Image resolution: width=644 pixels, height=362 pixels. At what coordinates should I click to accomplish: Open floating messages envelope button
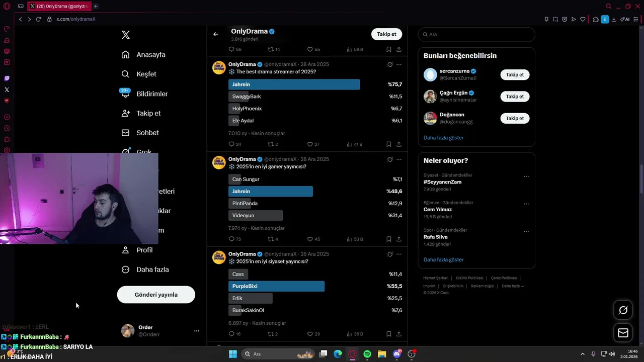[623, 333]
